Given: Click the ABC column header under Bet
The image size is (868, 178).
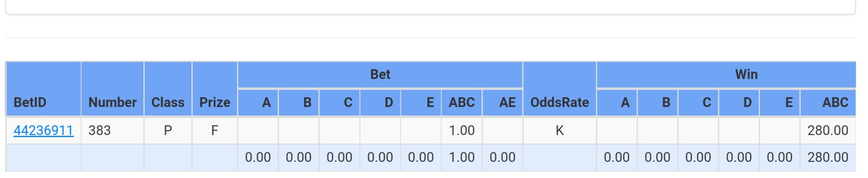Looking at the screenshot, I should (x=461, y=102).
